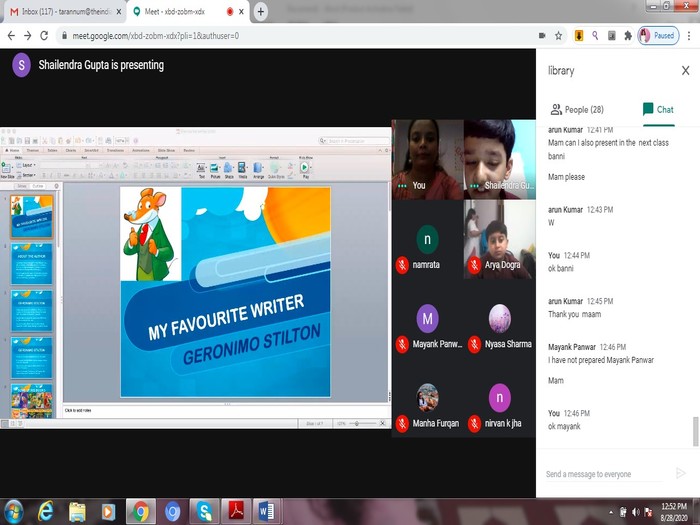Click the green Play slideshow icon

click(x=304, y=167)
